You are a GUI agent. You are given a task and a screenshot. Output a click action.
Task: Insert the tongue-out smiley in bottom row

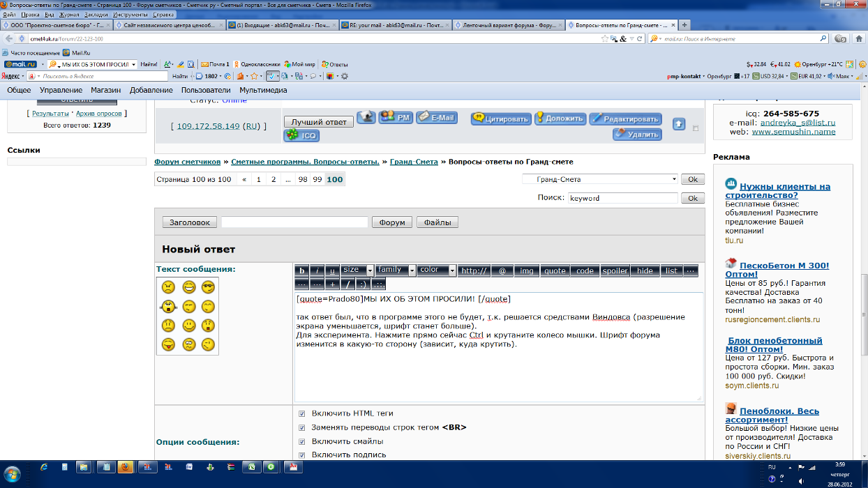tap(168, 344)
